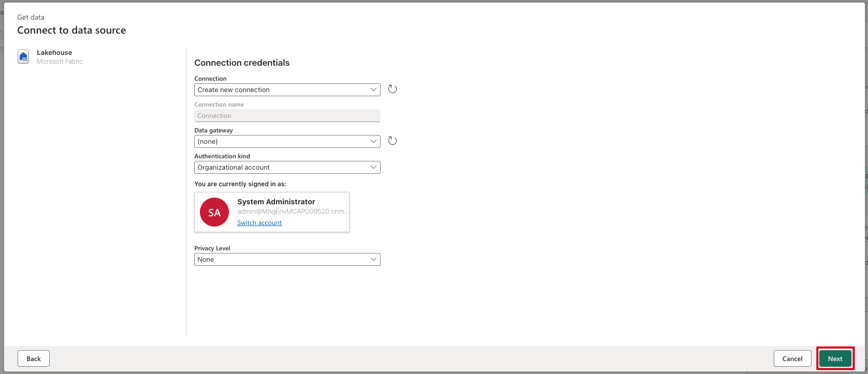Refresh the Data gateway list

[393, 141]
